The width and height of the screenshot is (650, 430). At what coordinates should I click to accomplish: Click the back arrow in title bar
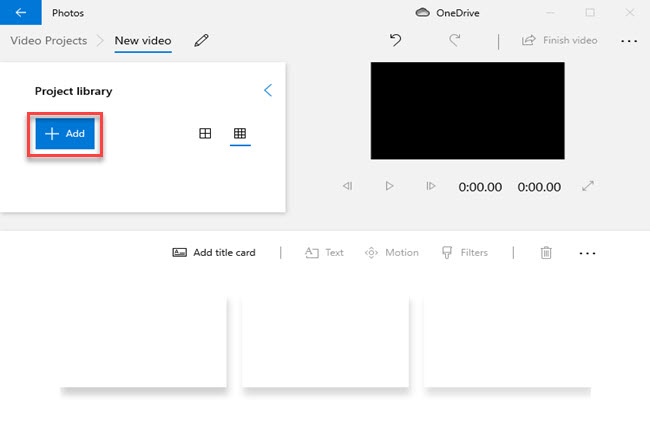[21, 13]
